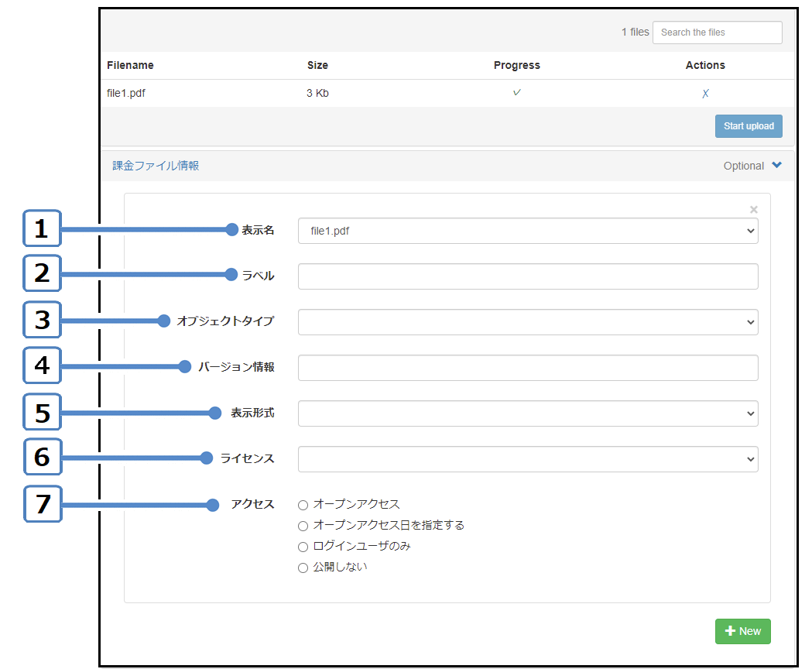Viewport: 812px width, 669px height.
Task: Select the オープンアクセス radio button
Action: click(303, 505)
